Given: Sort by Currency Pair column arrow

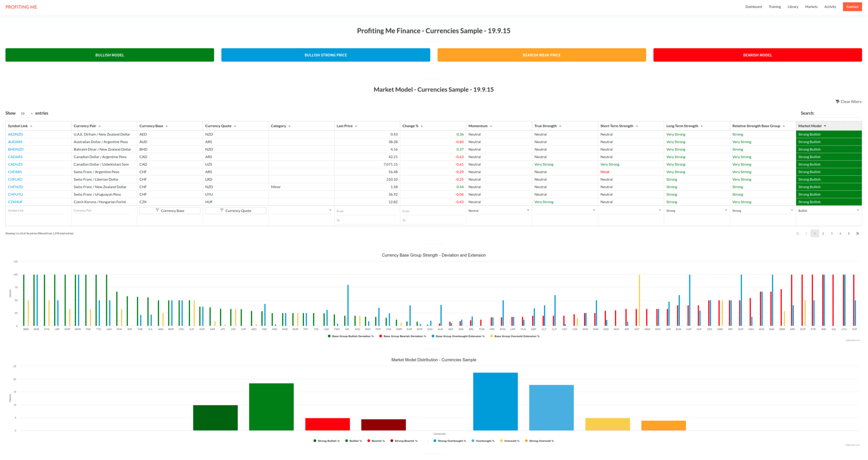Looking at the screenshot, I should [99, 126].
